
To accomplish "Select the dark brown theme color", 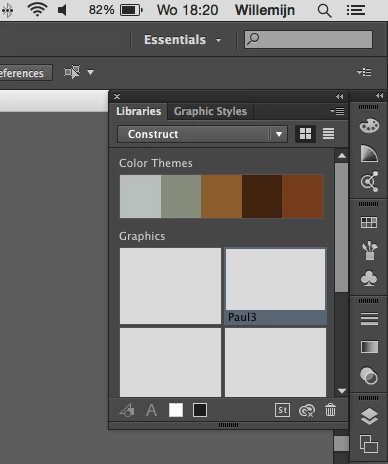I will 262,196.
